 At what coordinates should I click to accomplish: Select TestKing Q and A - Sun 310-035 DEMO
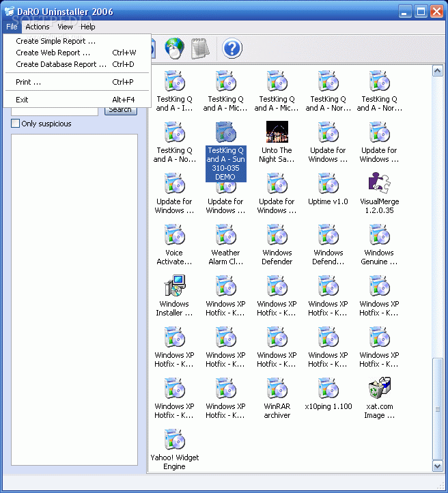pos(226,151)
